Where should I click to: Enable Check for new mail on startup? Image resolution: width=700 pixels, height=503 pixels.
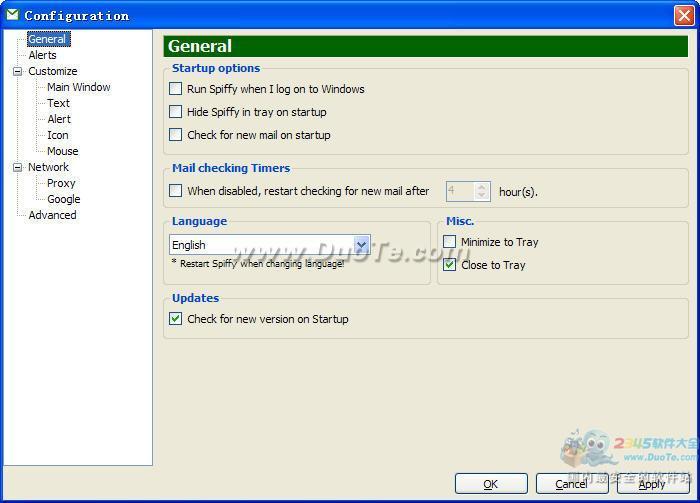click(175, 134)
